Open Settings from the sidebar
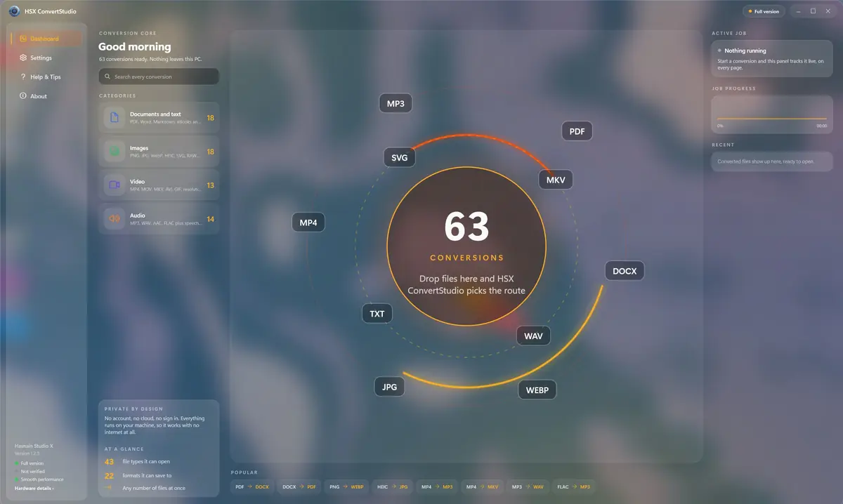 click(46, 58)
